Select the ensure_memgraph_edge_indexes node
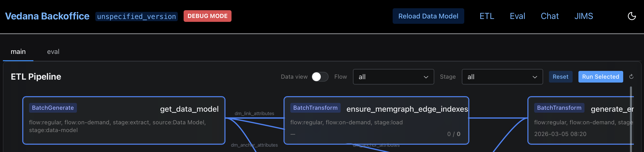Screen dimensions: 644x152 [x=376, y=120]
